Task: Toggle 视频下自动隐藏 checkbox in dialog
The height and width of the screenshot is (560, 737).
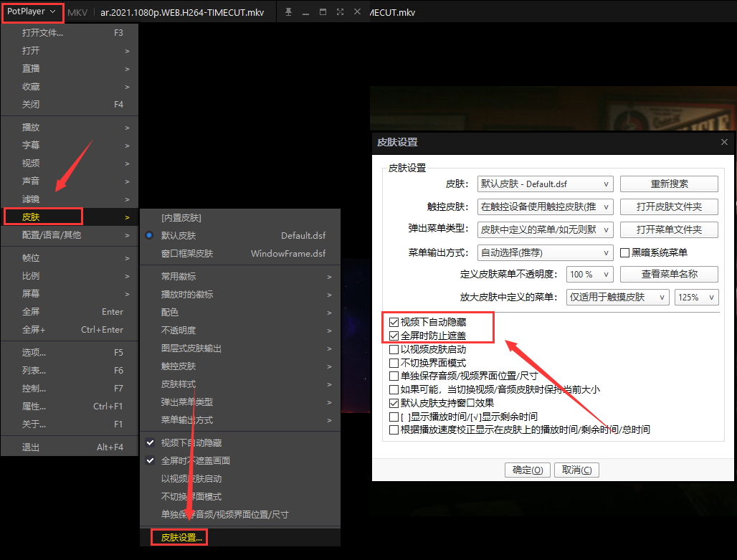Action: [x=394, y=323]
